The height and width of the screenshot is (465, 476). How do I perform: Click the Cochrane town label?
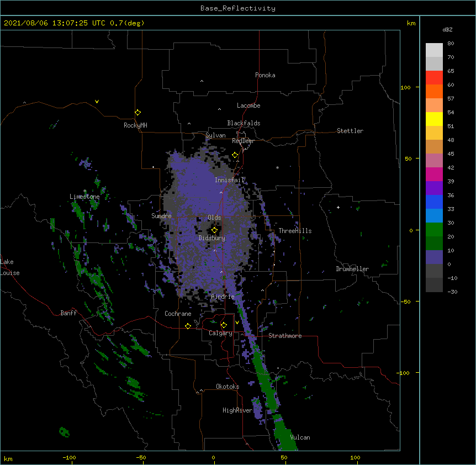tap(178, 314)
